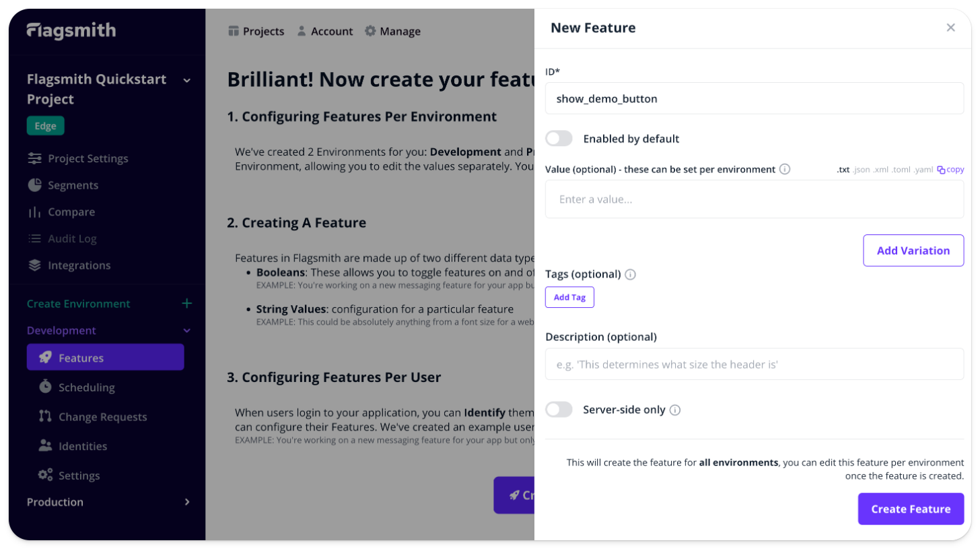Click the Integrations layers icon
This screenshot has height=549, width=980.
pos(34,265)
